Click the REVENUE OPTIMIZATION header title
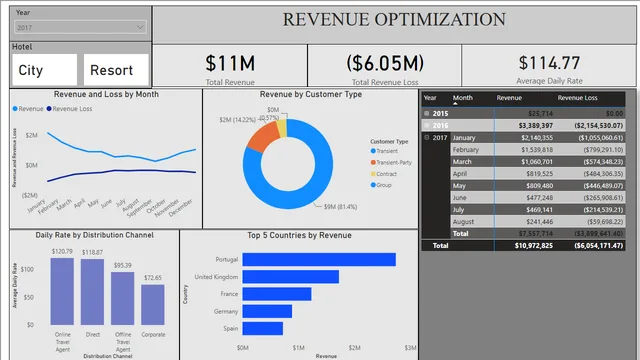Viewport: 640px width, 360px height. click(x=394, y=20)
